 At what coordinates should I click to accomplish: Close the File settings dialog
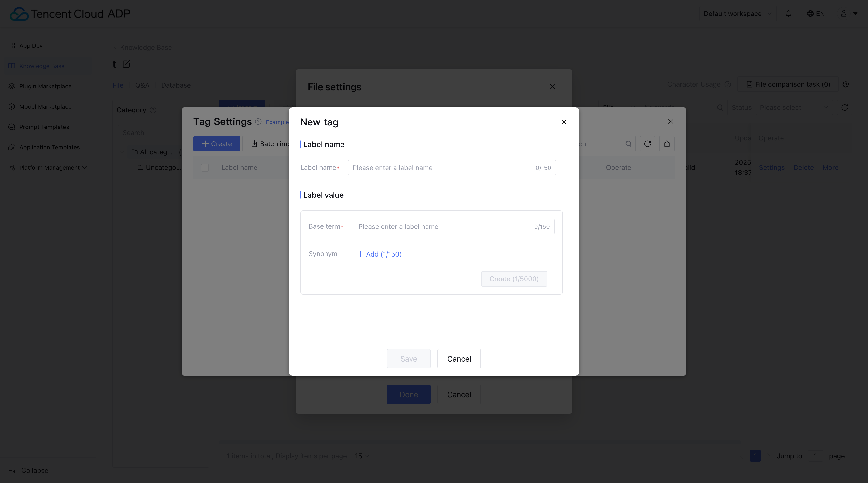point(553,87)
